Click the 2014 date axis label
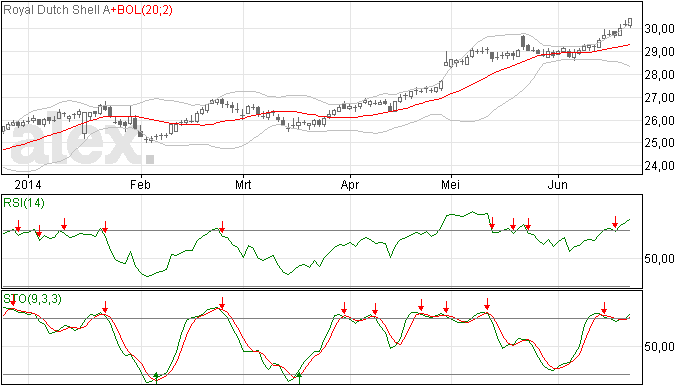690x387 pixels. point(28,184)
